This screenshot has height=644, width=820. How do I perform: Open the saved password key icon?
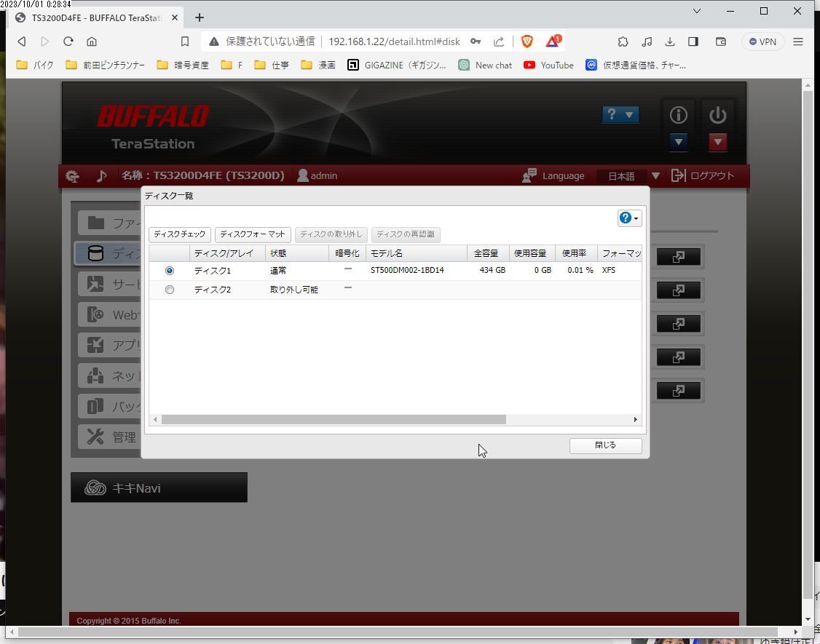[476, 41]
